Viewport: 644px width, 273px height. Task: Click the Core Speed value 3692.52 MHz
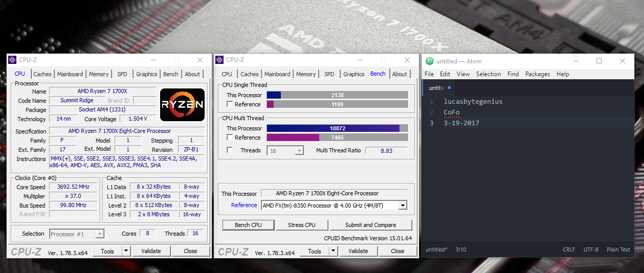point(73,187)
